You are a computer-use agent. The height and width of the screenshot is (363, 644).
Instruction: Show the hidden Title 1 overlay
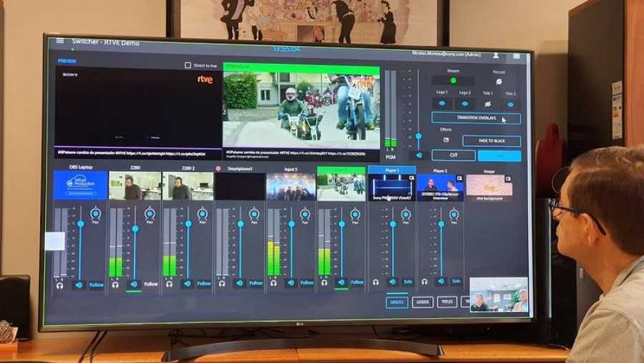[487, 104]
